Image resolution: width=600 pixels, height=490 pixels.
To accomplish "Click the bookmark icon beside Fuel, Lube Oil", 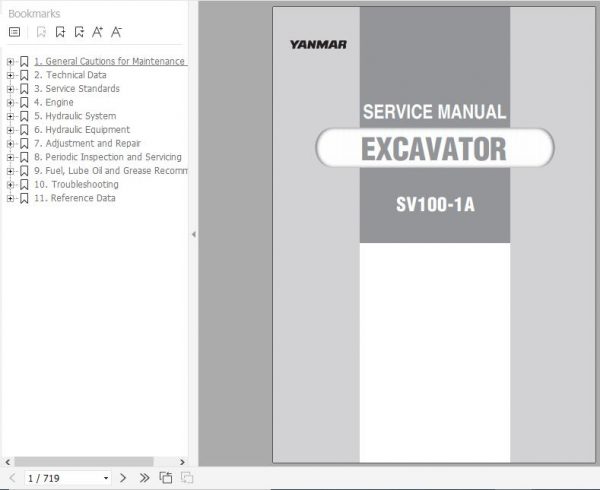I will point(24,171).
